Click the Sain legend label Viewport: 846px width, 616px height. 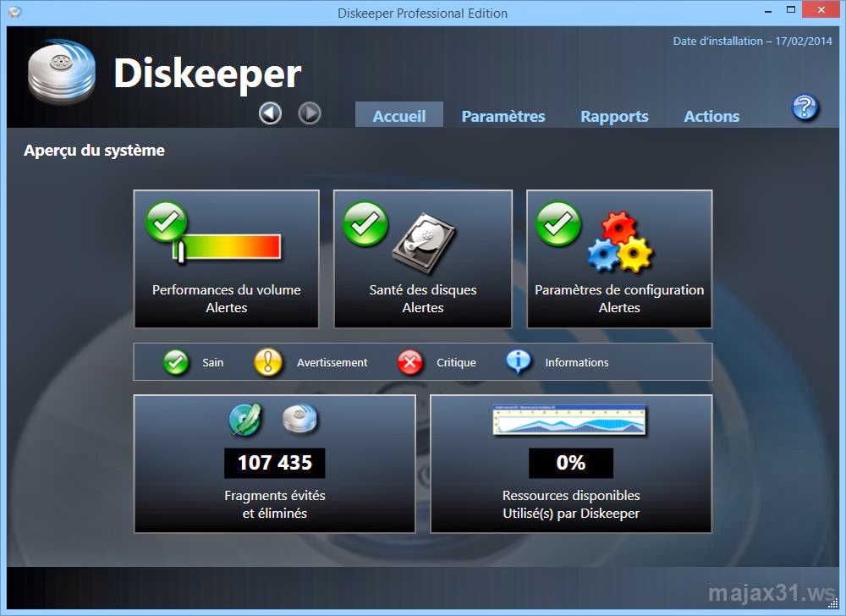tap(212, 362)
